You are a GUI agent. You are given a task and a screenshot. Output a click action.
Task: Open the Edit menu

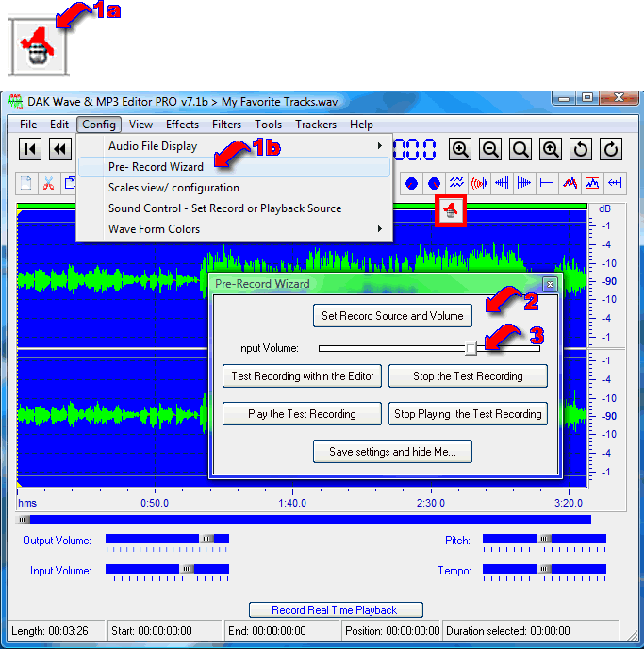[x=59, y=125]
